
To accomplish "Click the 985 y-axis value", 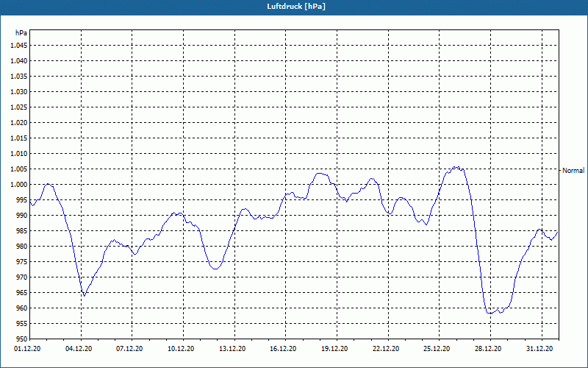I will [22, 231].
